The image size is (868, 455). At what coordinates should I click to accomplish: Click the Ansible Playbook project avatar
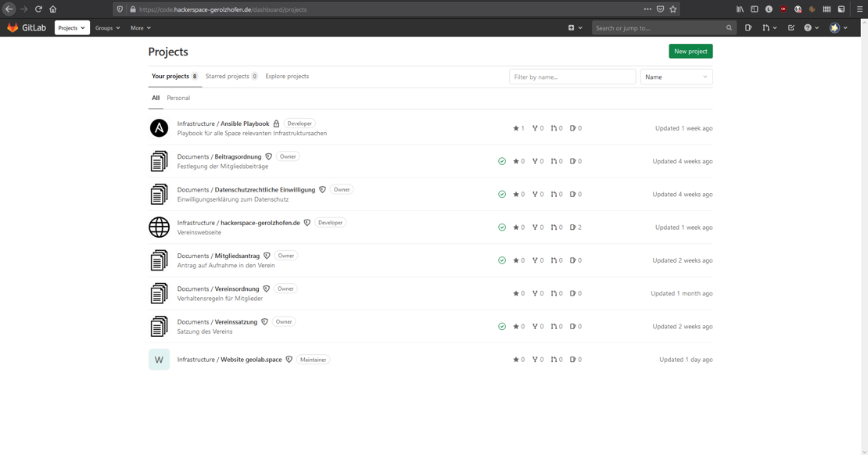[x=159, y=128]
